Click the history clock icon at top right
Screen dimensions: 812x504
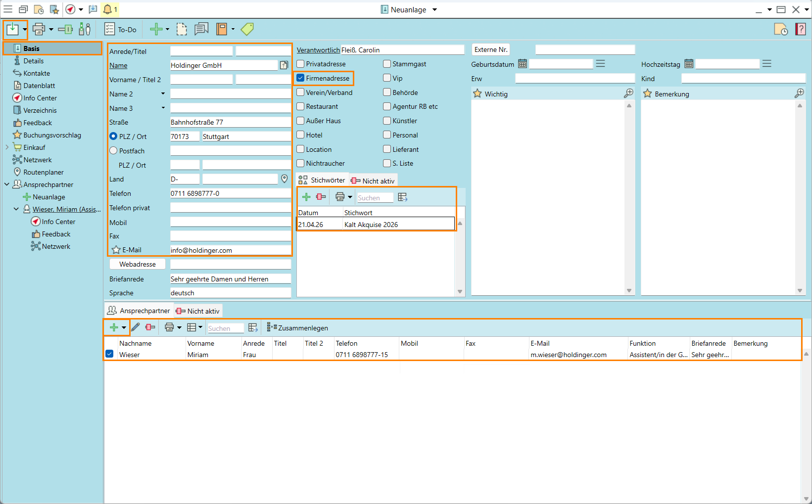781,30
